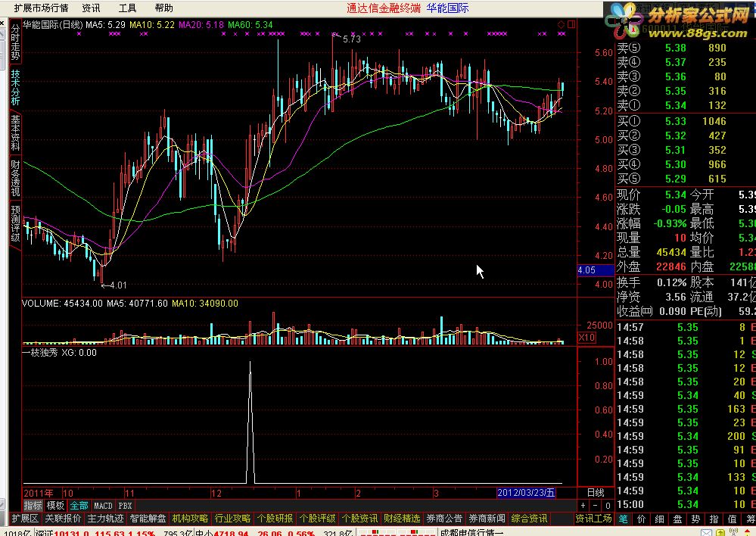This screenshot has height=536, width=756.
Task: Switch to 分时走势 side tab
Action: (x=15, y=43)
